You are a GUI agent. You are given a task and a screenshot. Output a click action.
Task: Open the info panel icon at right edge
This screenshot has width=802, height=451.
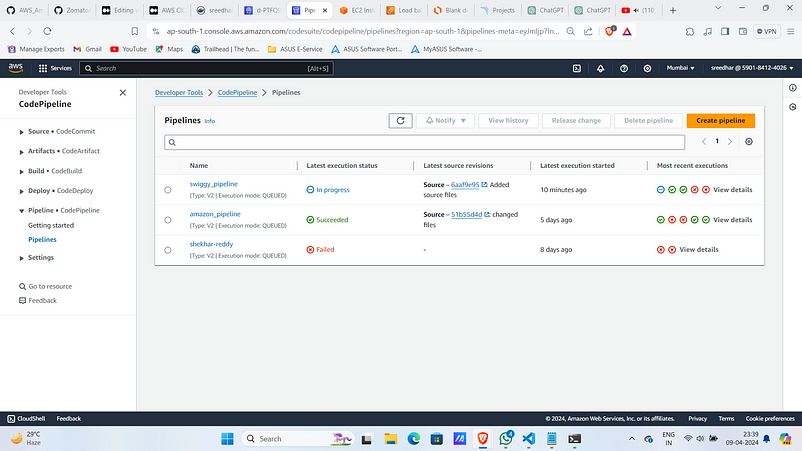792,88
